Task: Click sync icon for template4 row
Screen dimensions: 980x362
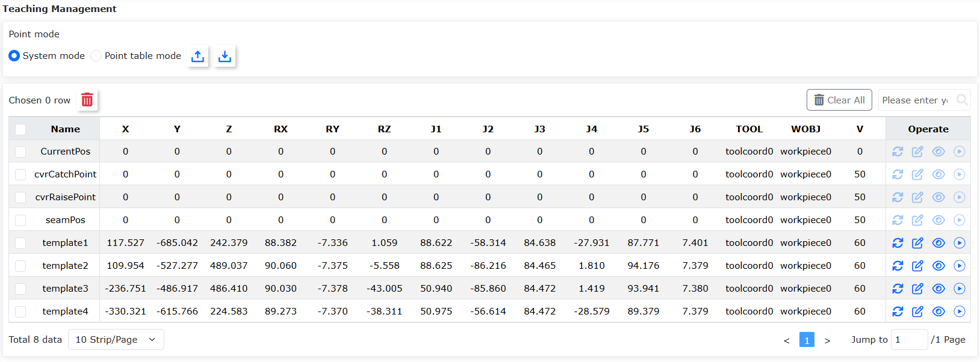Action: pos(898,311)
